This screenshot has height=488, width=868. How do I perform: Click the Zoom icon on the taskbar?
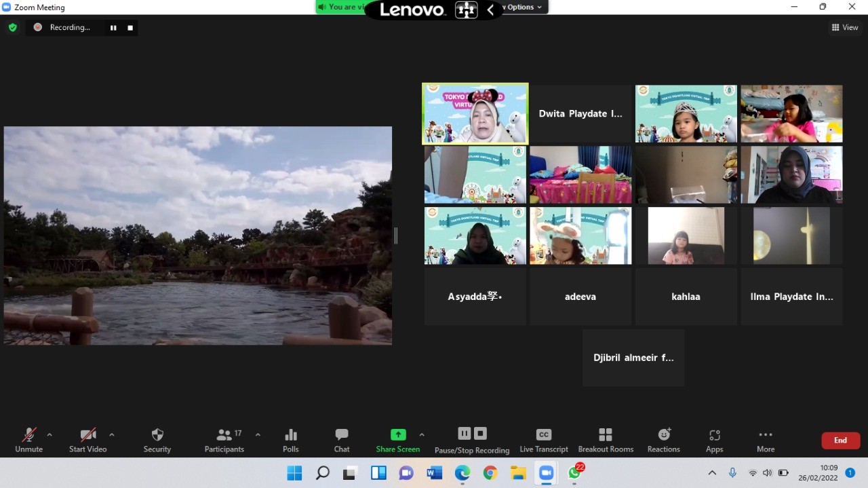tap(546, 473)
